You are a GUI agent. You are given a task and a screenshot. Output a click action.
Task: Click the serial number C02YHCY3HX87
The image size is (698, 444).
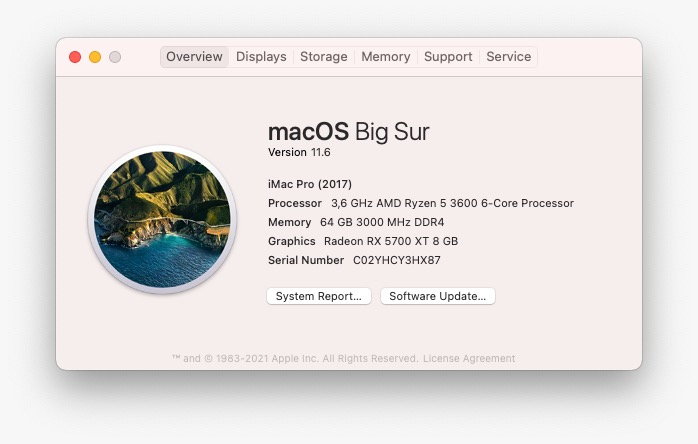[x=397, y=260]
